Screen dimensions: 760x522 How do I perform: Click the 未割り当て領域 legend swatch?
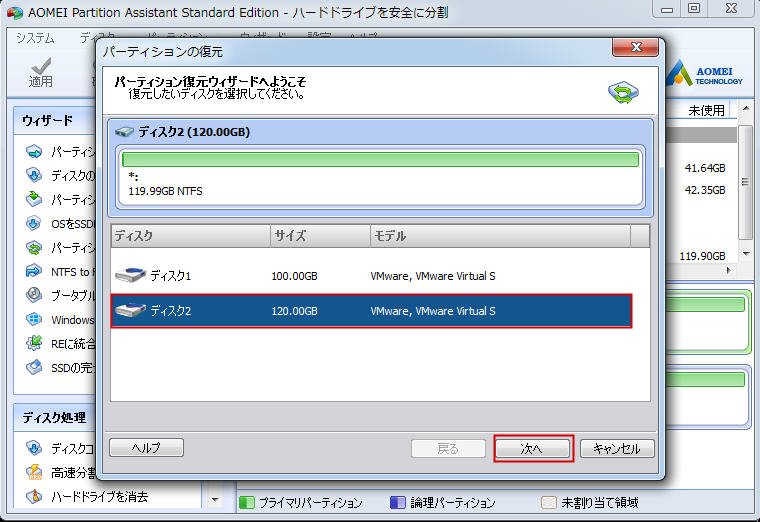point(548,503)
